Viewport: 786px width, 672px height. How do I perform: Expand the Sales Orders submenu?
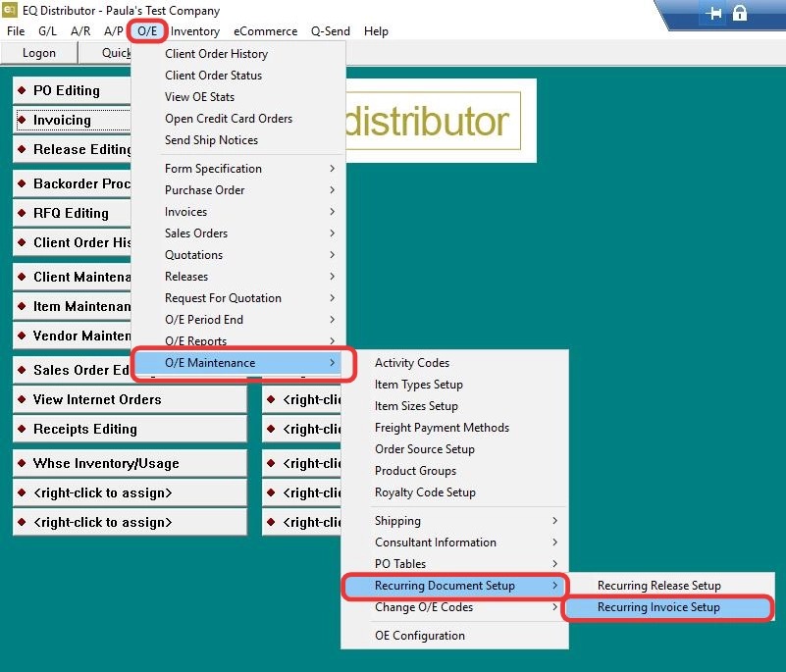coord(238,233)
